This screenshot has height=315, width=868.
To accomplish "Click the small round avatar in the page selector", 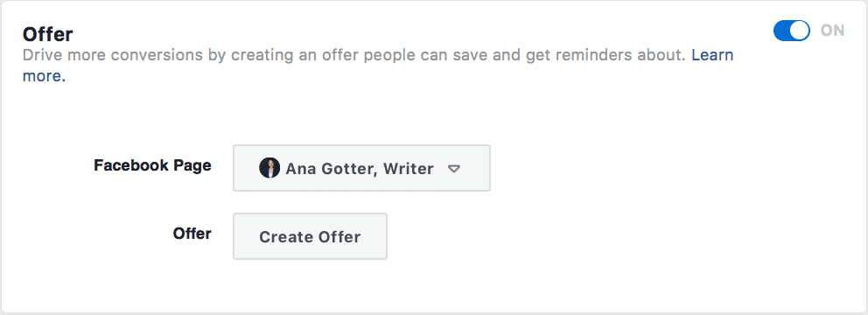I will coord(269,168).
